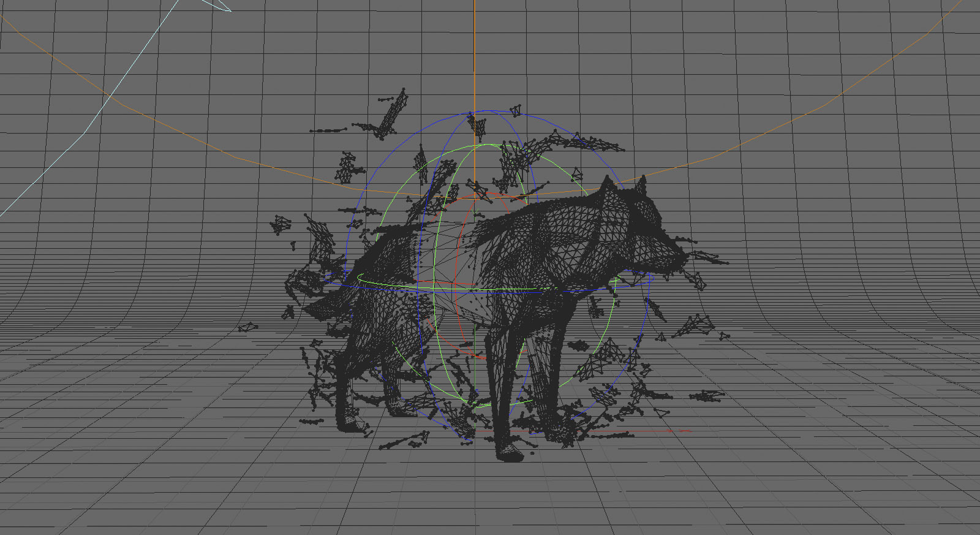
Task: Select the small red marker on the floor
Action: click(x=681, y=431)
